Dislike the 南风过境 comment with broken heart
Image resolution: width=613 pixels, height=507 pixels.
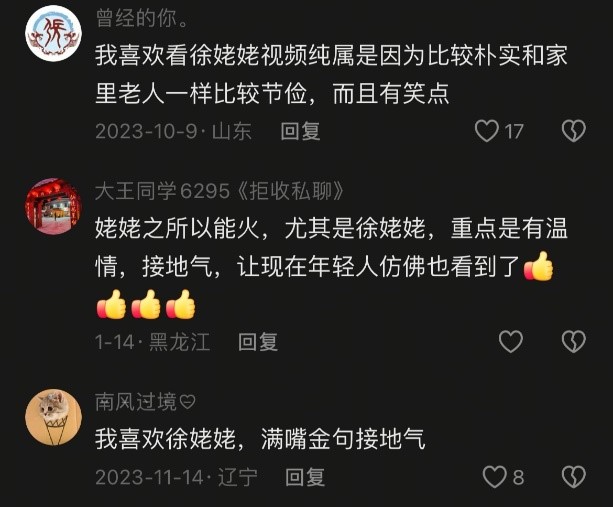tap(574, 477)
